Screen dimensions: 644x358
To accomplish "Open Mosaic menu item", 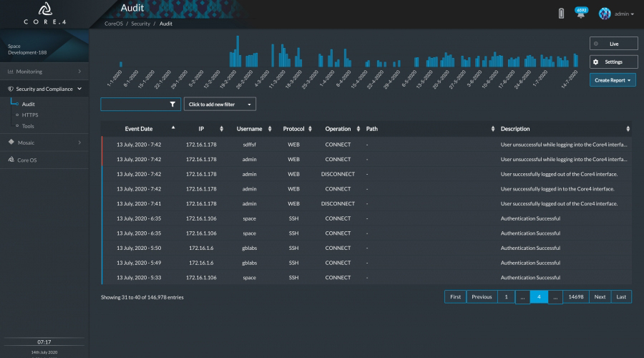I will (x=44, y=142).
